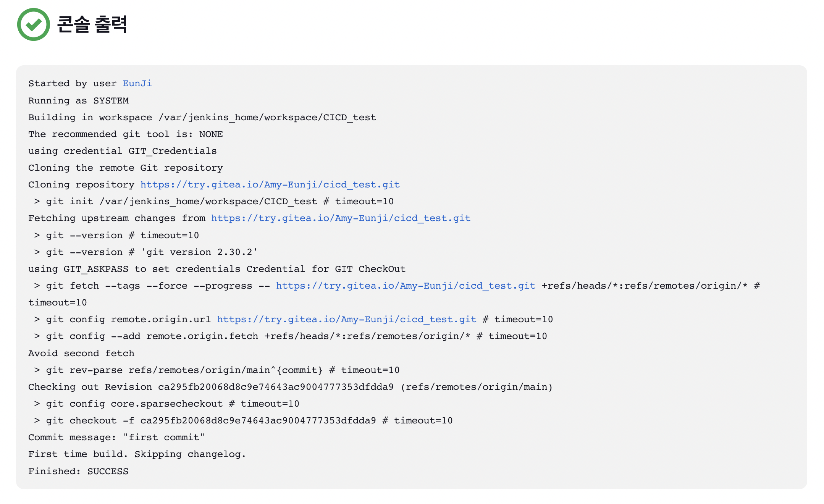Click the 콘솔 출력 heading text
824x504 pixels.
(x=92, y=24)
